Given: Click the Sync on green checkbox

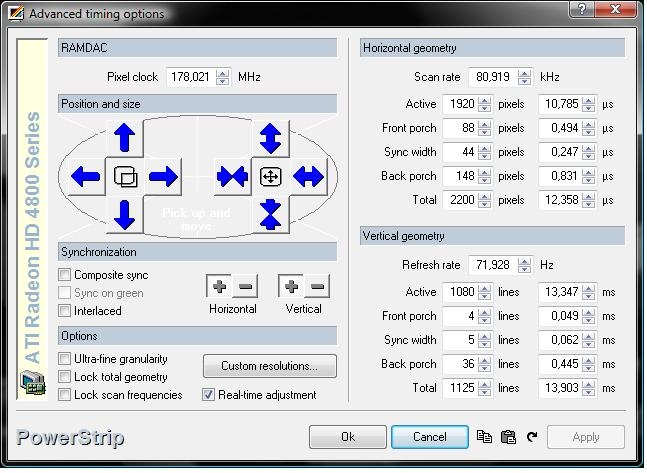Looking at the screenshot, I should pyautogui.click(x=64, y=293).
